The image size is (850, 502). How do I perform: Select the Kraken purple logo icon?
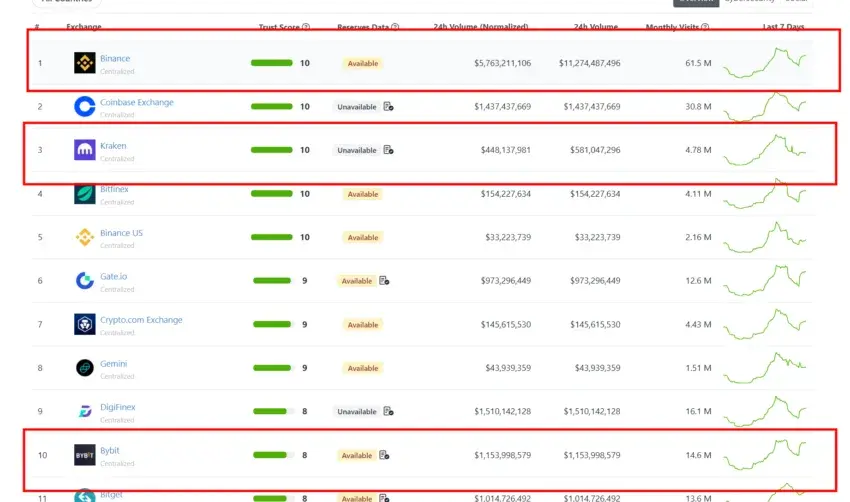point(85,150)
